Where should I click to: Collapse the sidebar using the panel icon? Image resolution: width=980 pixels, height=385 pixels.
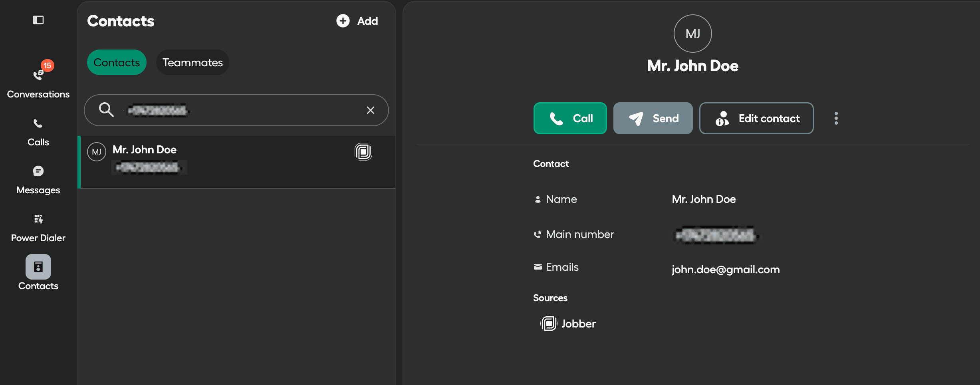38,20
